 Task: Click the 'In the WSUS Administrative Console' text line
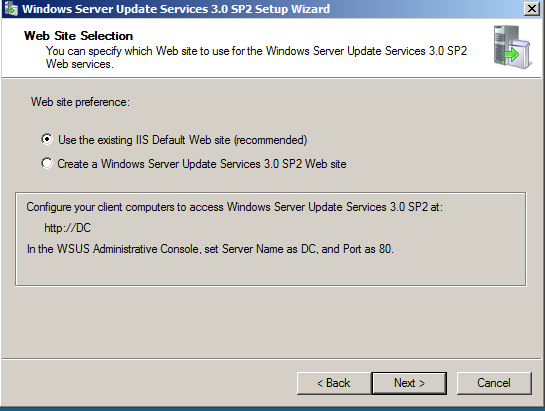coord(210,249)
